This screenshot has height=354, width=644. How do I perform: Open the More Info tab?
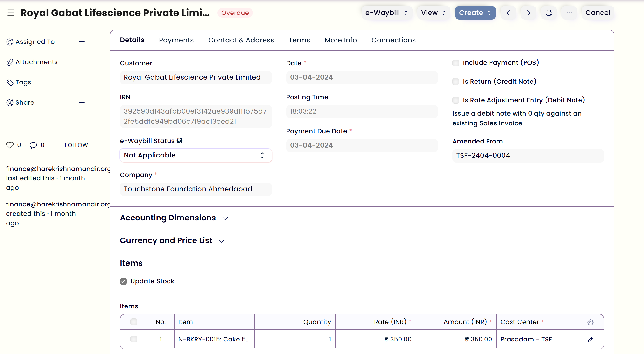[x=341, y=40]
